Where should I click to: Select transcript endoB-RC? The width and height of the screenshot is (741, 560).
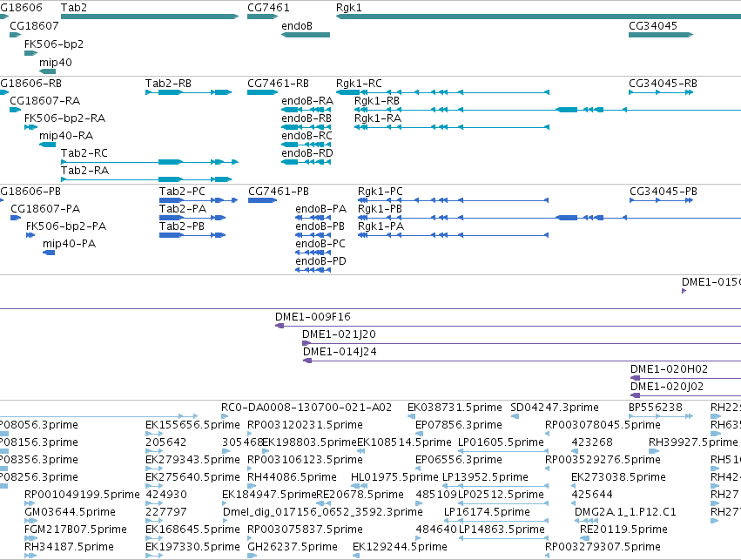(307, 136)
